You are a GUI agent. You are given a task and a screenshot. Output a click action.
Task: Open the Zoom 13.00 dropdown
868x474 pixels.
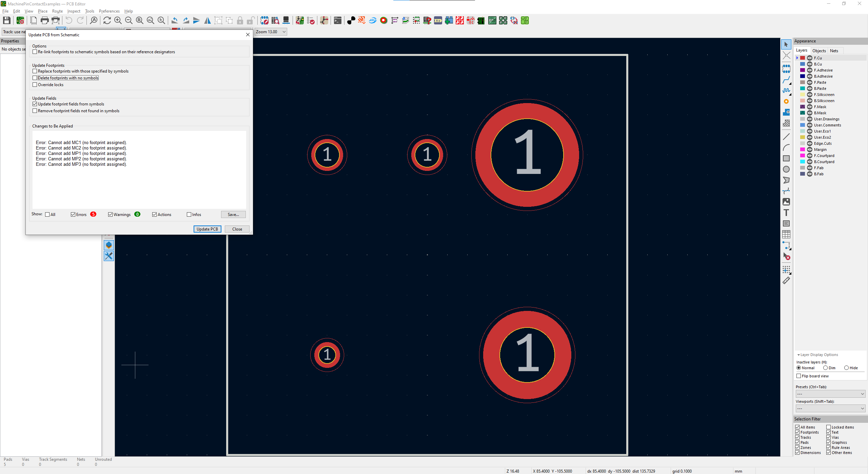(271, 32)
